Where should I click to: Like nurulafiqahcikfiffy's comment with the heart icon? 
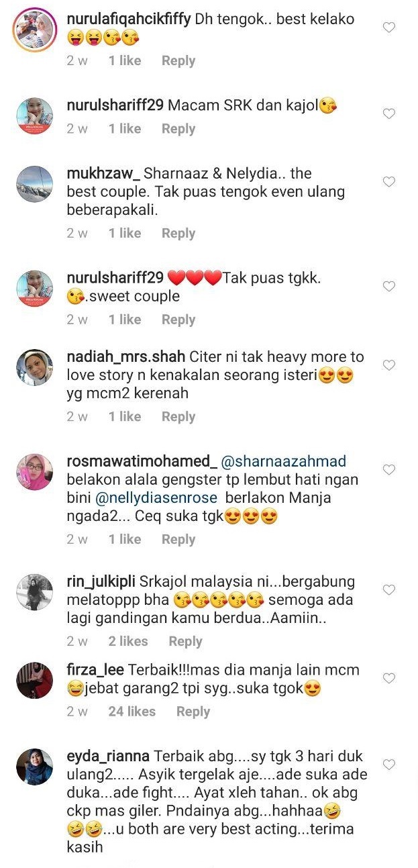pyautogui.click(x=388, y=28)
